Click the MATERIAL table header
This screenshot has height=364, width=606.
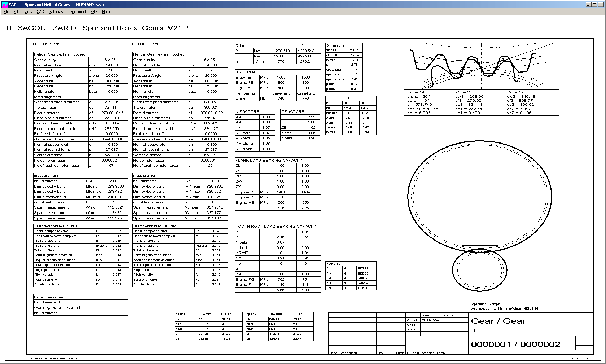click(x=246, y=72)
